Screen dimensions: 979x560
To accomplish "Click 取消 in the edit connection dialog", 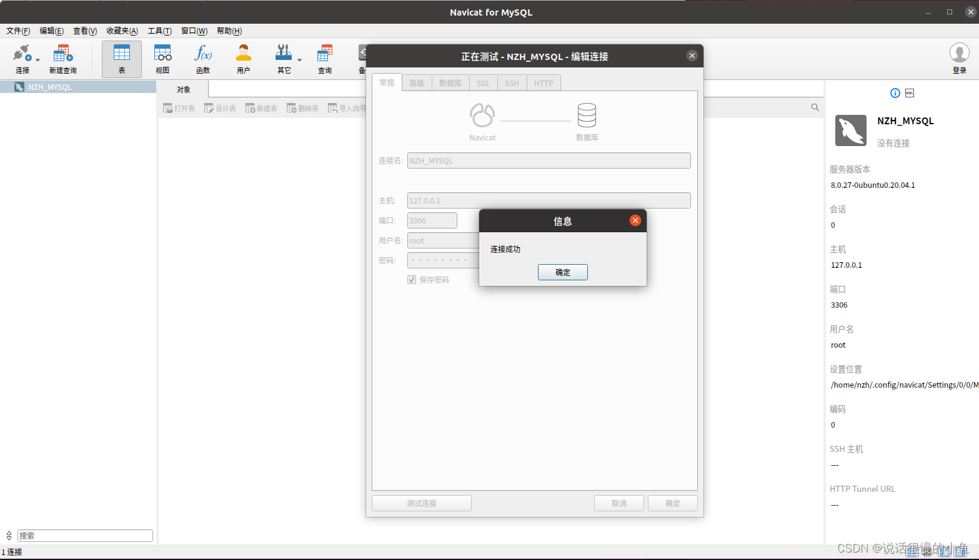I will [619, 503].
